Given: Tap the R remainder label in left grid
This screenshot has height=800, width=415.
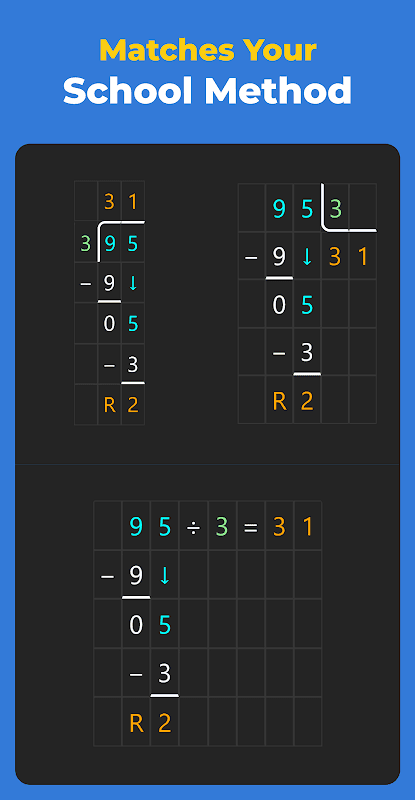Looking at the screenshot, I should click(x=109, y=405).
